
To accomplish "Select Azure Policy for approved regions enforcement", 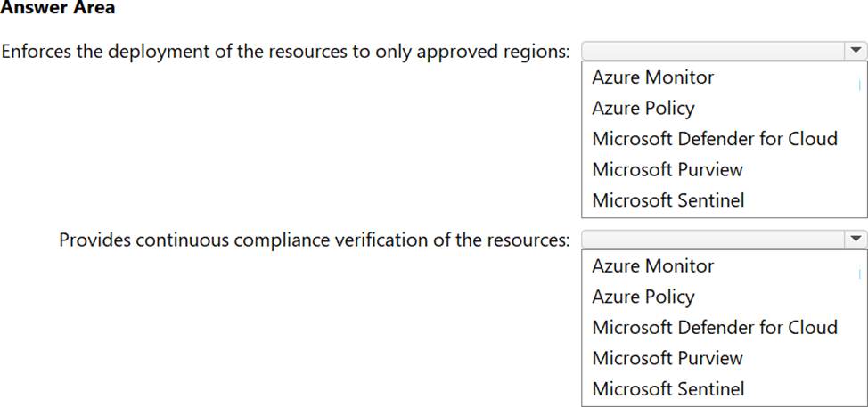I will point(643,109).
